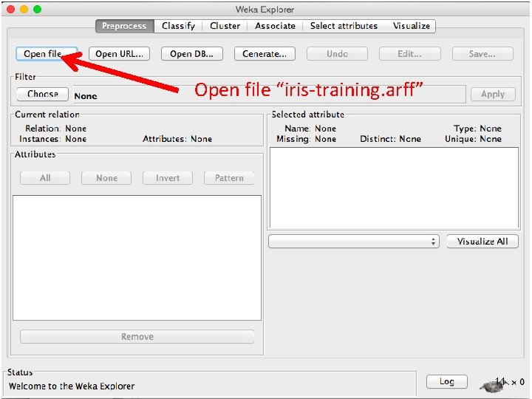This screenshot has width=532, height=399.
Task: Open the Log button
Action: point(447,382)
